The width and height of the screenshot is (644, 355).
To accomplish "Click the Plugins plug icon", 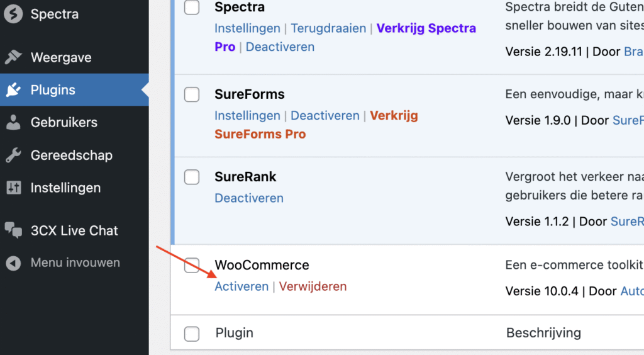I will pyautogui.click(x=13, y=89).
